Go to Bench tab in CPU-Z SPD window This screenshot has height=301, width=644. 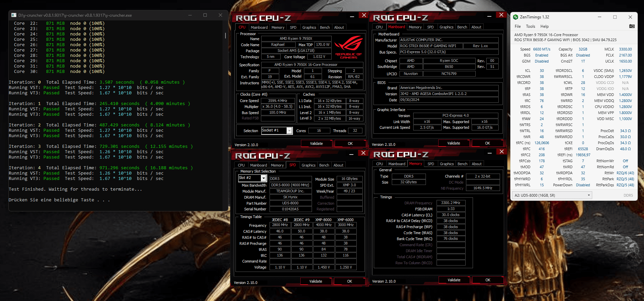(324, 165)
